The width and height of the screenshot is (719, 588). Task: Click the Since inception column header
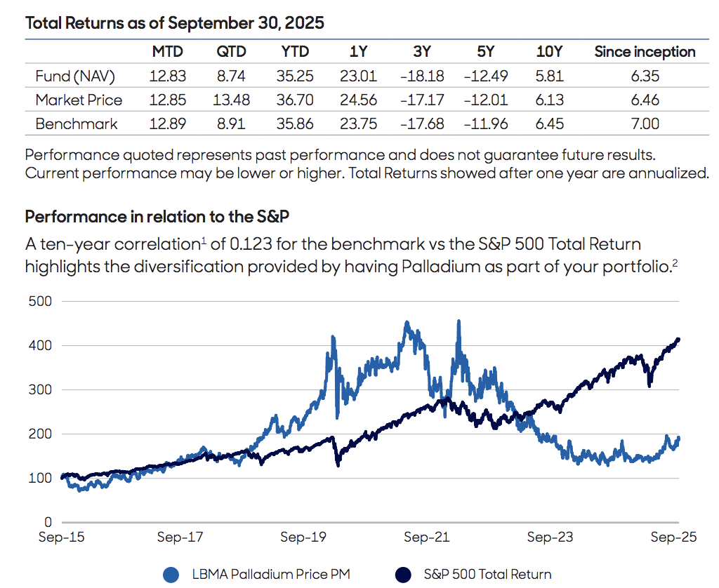click(x=645, y=52)
